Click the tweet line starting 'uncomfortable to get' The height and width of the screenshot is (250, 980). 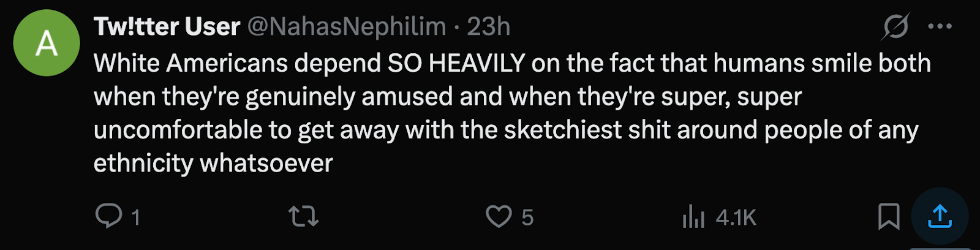(506, 130)
